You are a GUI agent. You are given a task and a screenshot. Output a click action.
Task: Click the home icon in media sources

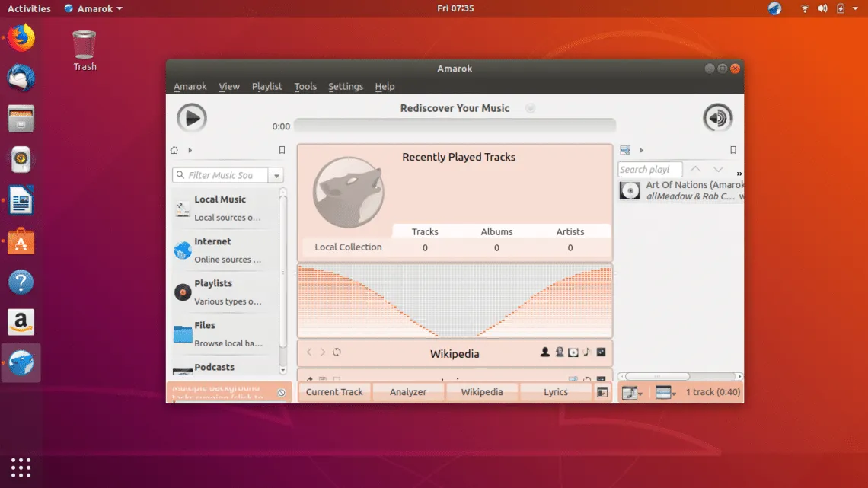[x=174, y=150]
